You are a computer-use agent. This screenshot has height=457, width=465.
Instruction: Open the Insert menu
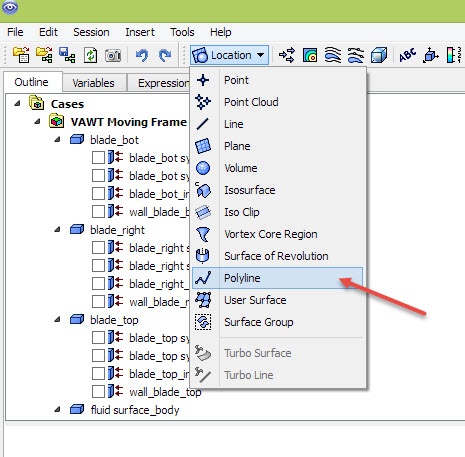(x=140, y=32)
